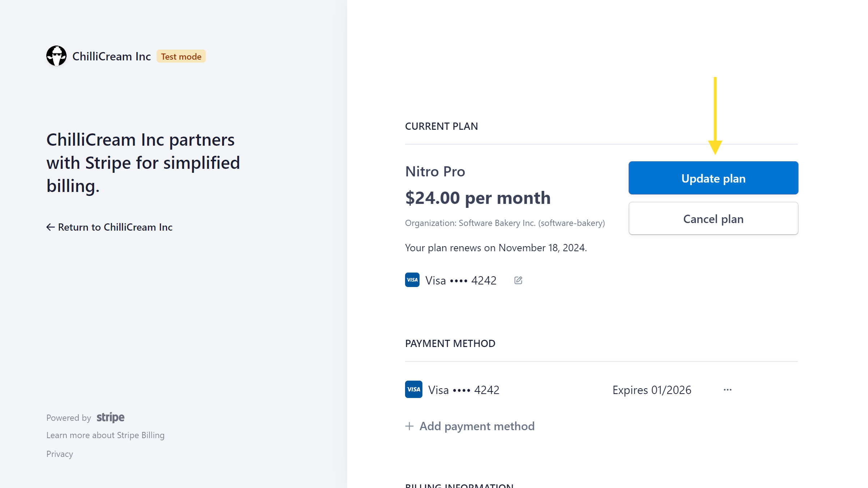Click the pencil icon to edit card 4242
The height and width of the screenshot is (488, 868).
point(518,280)
